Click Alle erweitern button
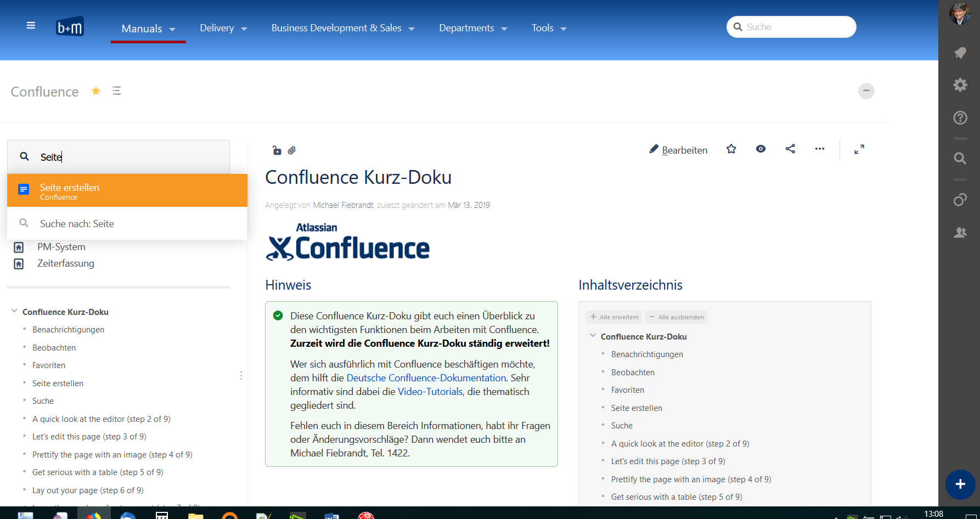Screen dimensions: 980x519 tap(614, 317)
